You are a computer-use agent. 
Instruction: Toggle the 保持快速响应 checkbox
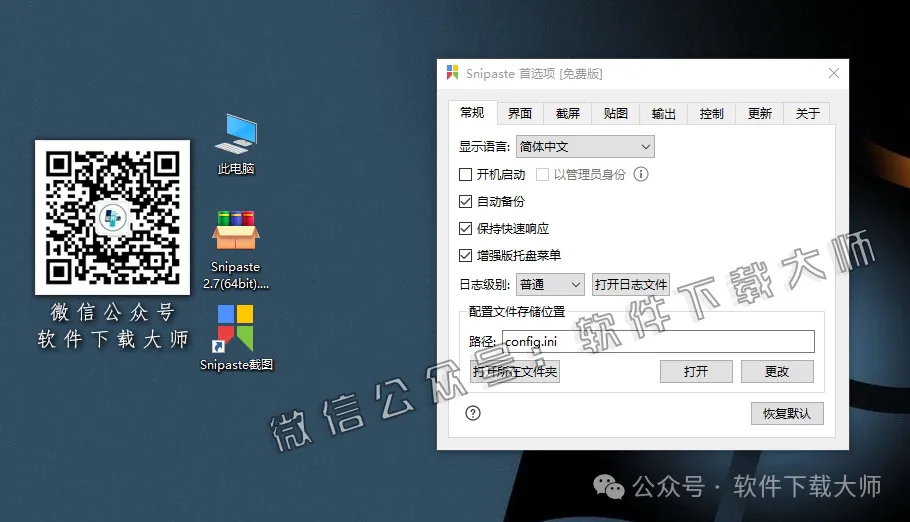click(x=465, y=228)
